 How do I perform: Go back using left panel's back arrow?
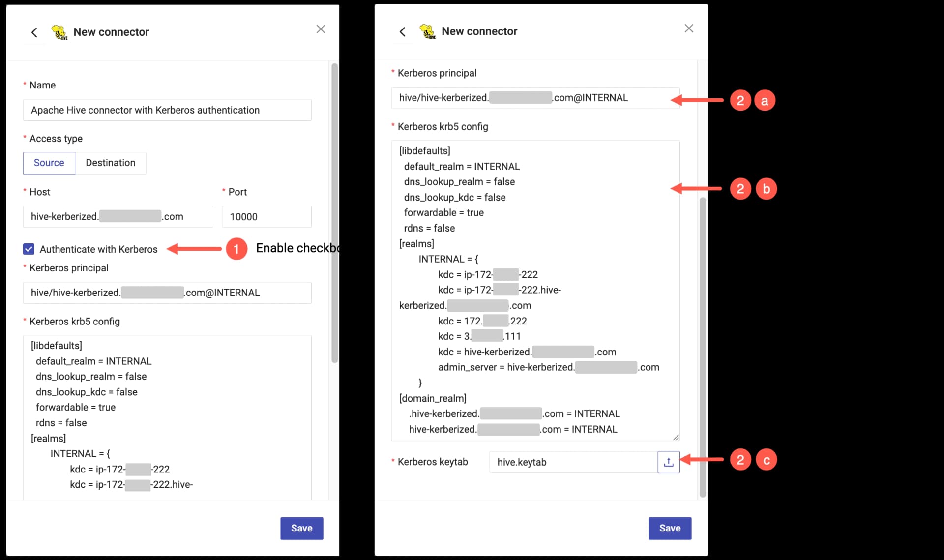tap(34, 32)
